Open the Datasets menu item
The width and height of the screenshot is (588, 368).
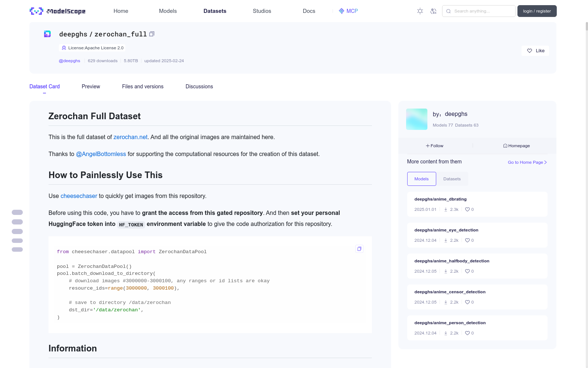coord(215,11)
